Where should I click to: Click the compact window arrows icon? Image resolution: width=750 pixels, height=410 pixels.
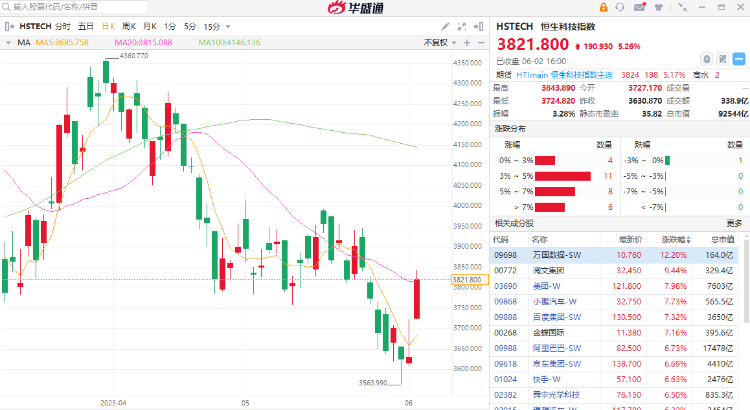pos(682,7)
